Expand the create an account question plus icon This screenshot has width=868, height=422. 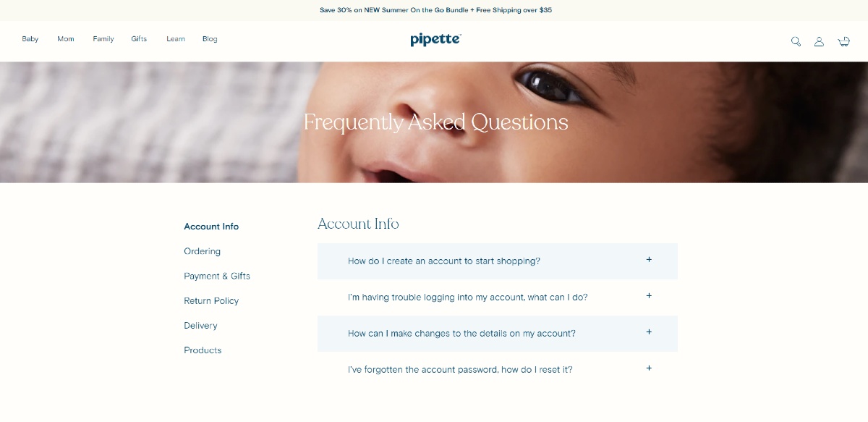point(649,260)
